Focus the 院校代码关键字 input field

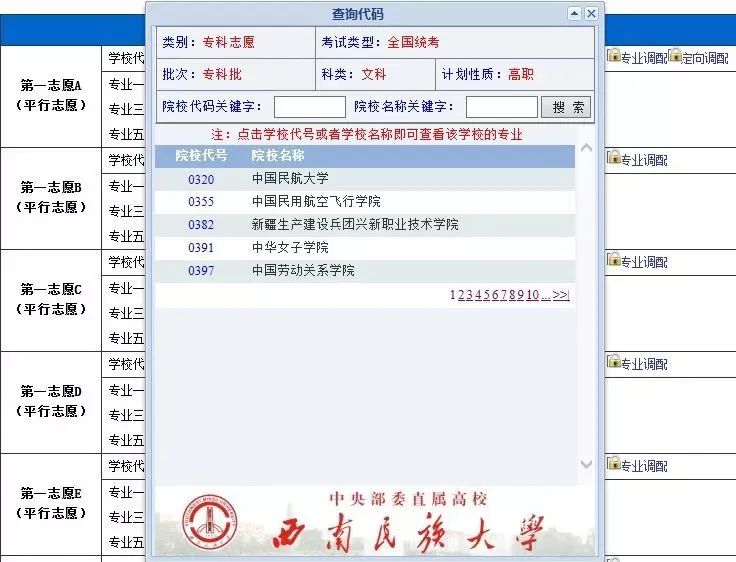309,107
